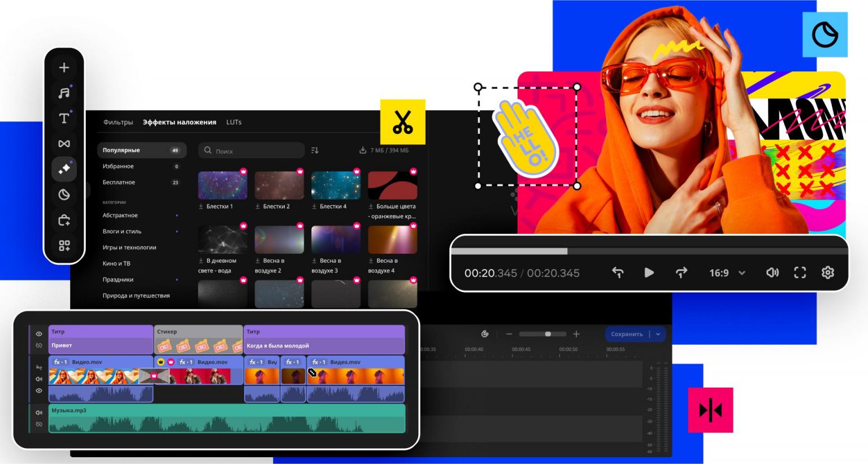The height and width of the screenshot is (464, 868).
Task: Toggle the player volume speaker
Action: point(772,272)
